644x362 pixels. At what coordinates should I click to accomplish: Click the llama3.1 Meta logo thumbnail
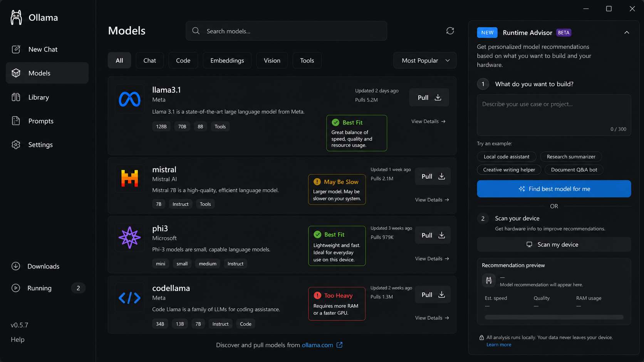coord(129,99)
